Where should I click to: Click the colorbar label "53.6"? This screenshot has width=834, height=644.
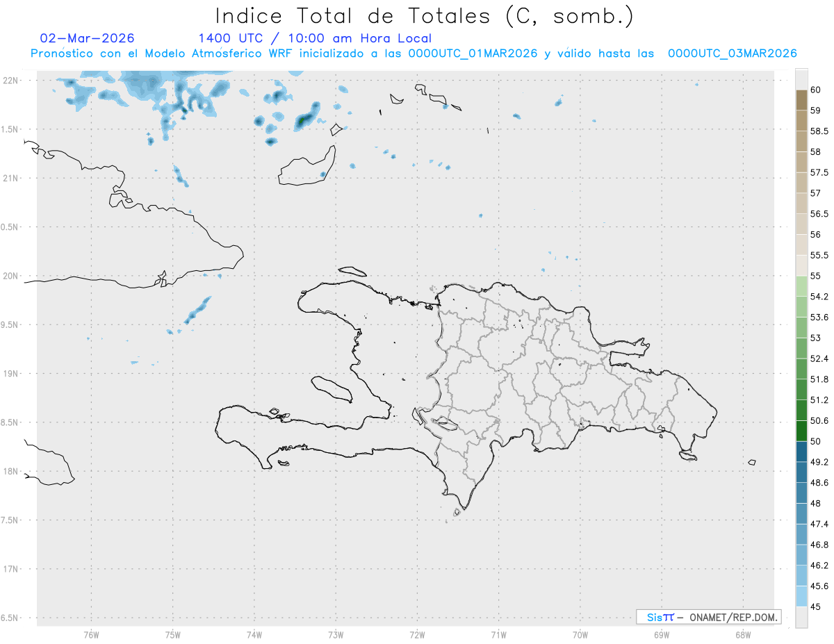point(819,317)
